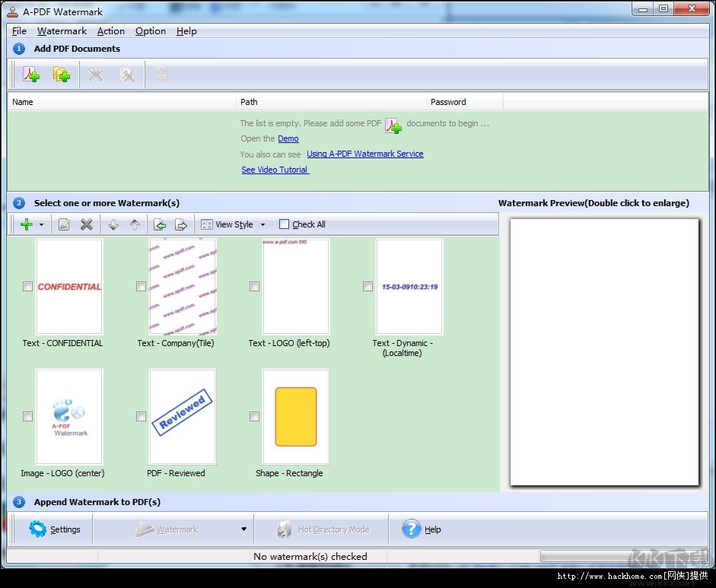The height and width of the screenshot is (588, 716).
Task: Move watermark down with arrow icon
Action: coord(113,224)
